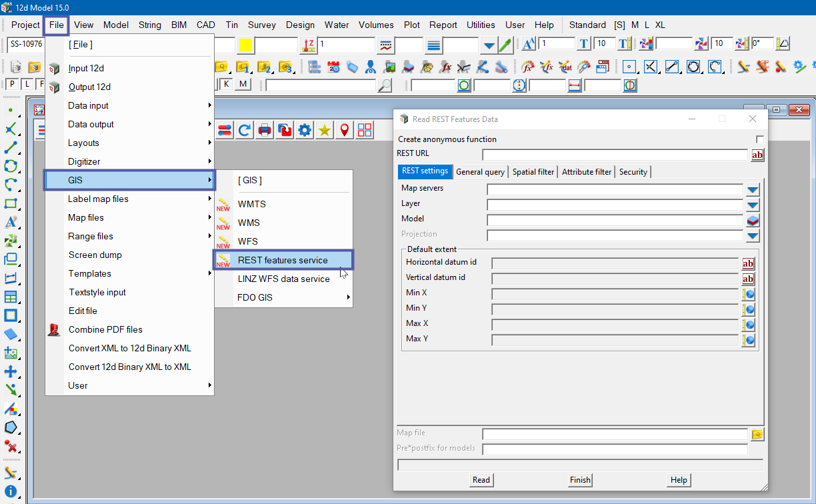The image size is (816, 504).
Task: Click the red map pin icon
Action: click(x=345, y=131)
